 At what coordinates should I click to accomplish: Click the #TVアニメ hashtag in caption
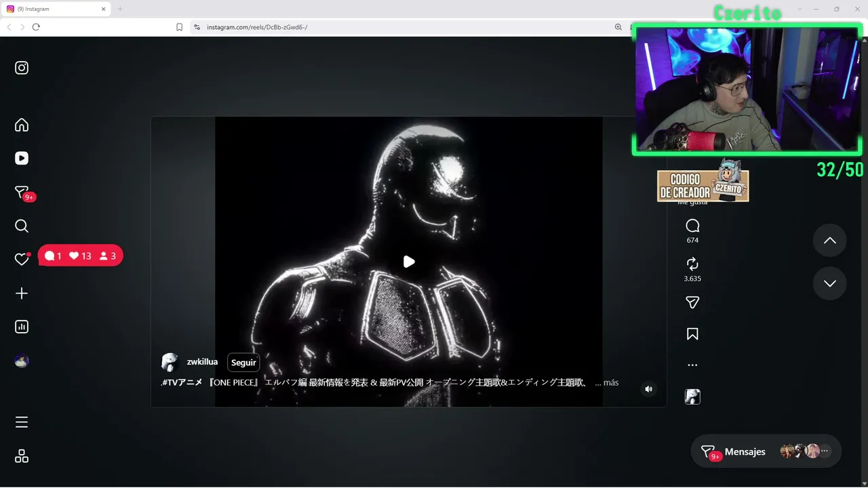click(x=182, y=382)
